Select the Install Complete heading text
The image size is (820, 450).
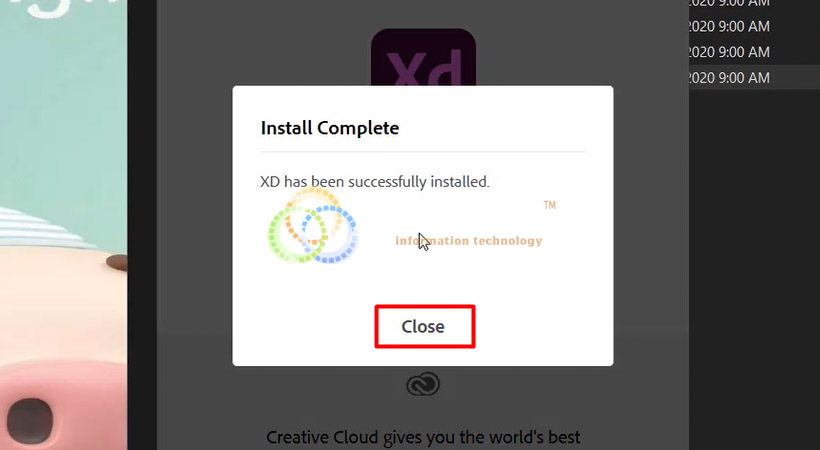[329, 128]
